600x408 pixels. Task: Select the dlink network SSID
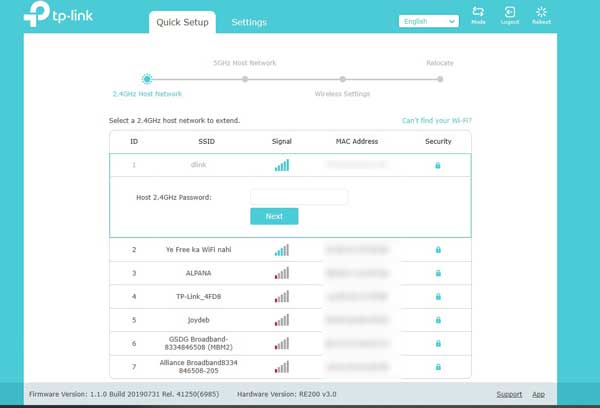coord(199,165)
